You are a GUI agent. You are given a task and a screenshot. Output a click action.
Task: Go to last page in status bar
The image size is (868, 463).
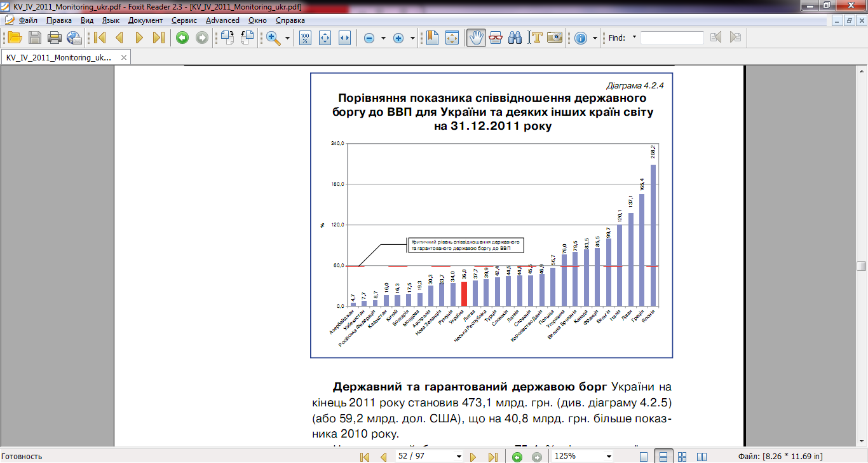click(x=492, y=456)
